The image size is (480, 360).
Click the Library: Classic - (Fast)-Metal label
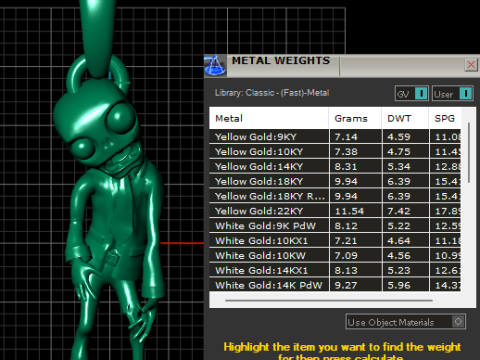(x=272, y=93)
